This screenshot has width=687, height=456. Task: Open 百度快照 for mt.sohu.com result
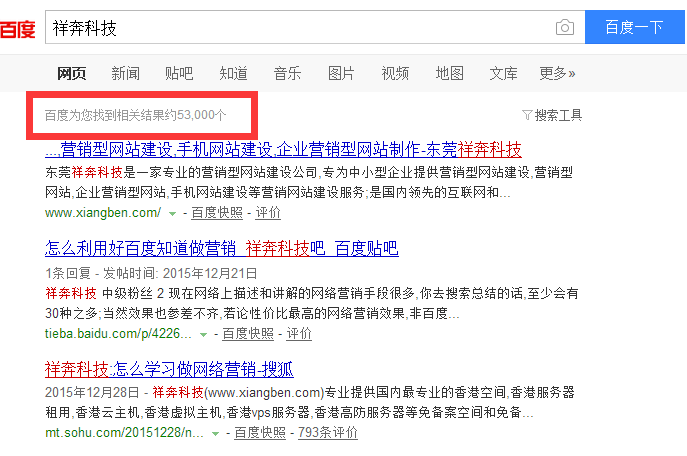pos(260,433)
